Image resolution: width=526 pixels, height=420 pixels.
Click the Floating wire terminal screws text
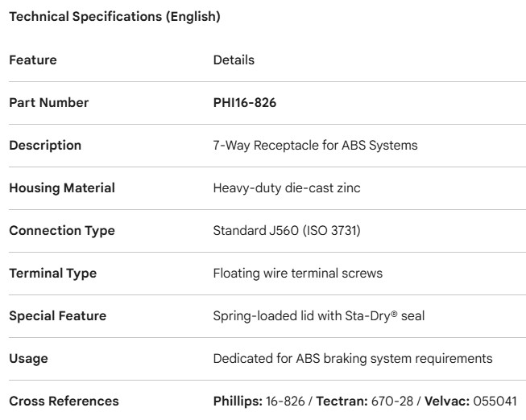click(298, 274)
